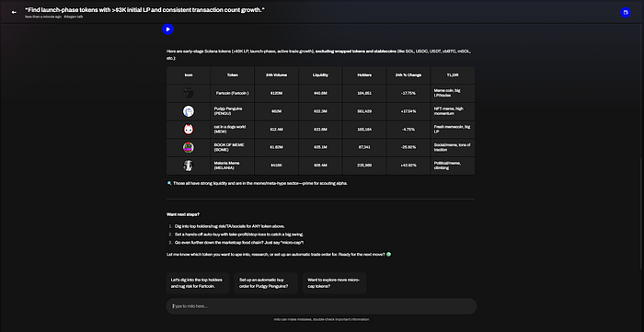Image resolution: width=644 pixels, height=332 pixels.
Task: Open the cat in a dogs world icon
Action: pos(189,130)
